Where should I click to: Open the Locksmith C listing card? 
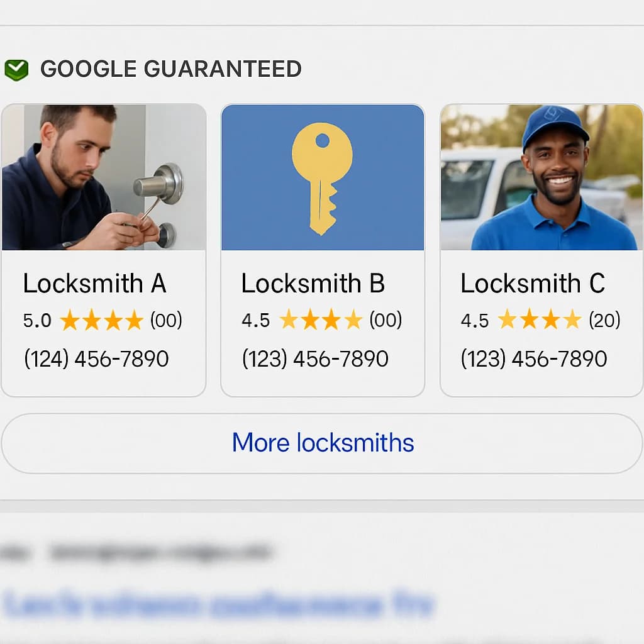click(x=541, y=248)
